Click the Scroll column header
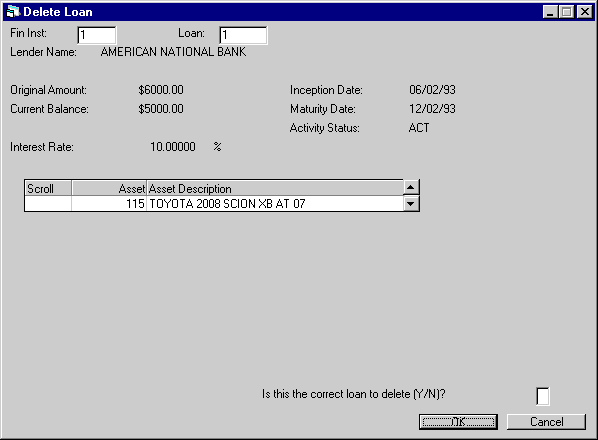Screen dimensions: 598x440 pyautogui.click(x=48, y=188)
